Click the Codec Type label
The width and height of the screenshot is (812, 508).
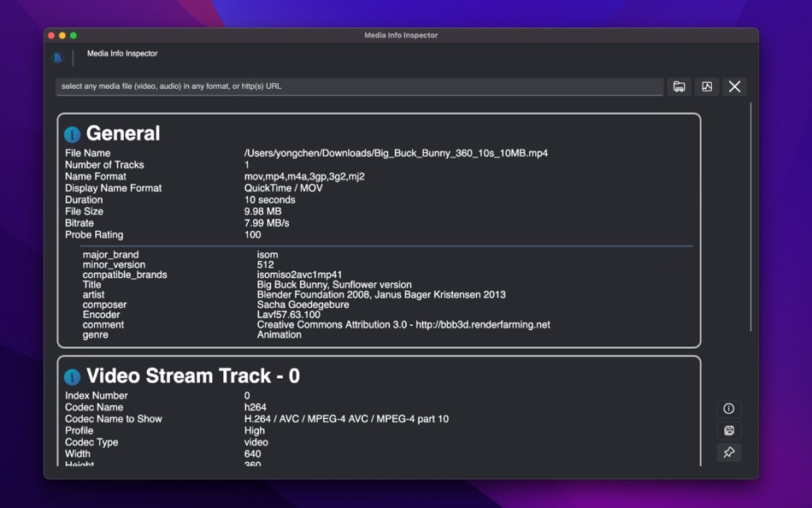tap(91, 442)
